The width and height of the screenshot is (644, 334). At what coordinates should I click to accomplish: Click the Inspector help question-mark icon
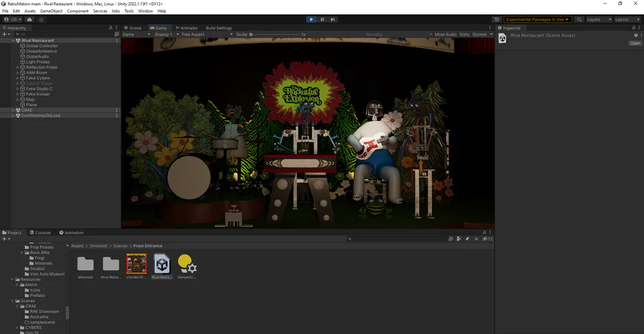click(x=636, y=35)
